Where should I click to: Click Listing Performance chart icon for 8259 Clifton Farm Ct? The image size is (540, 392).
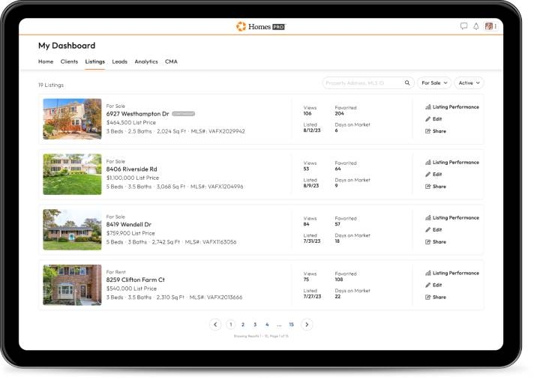(x=428, y=274)
